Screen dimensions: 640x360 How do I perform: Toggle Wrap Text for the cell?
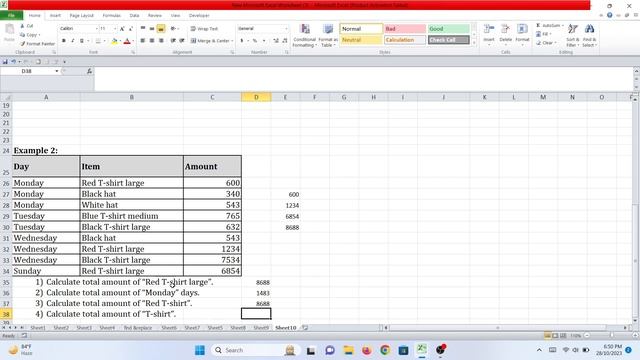coord(204,29)
